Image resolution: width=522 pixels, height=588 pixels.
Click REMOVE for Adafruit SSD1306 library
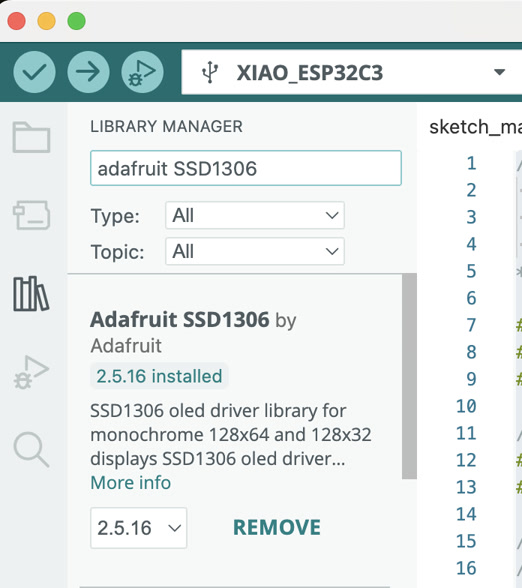(x=277, y=527)
